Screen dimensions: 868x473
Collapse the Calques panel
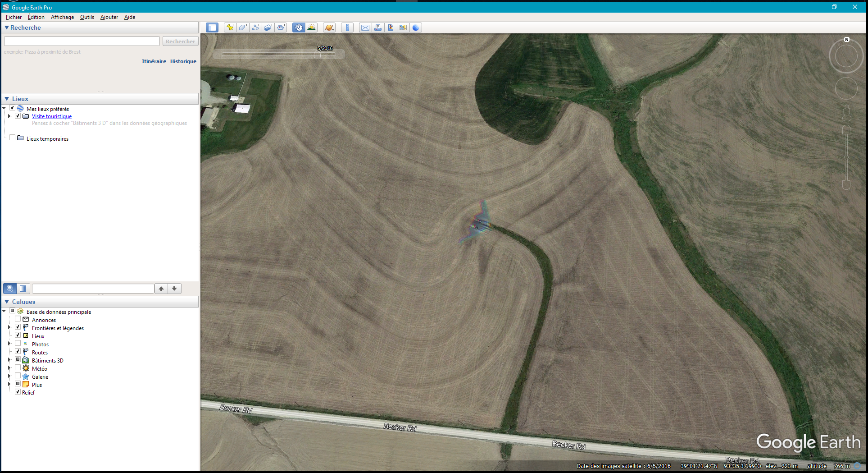(7, 302)
